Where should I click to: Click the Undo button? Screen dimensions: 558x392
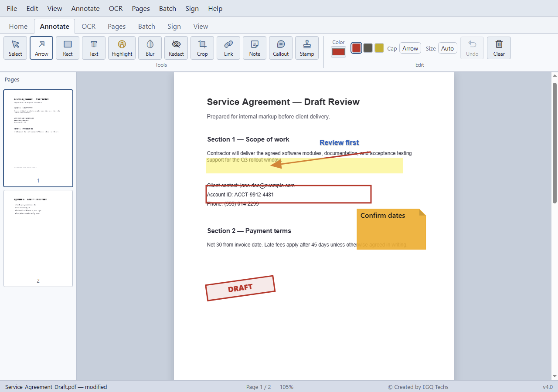tap(472, 48)
